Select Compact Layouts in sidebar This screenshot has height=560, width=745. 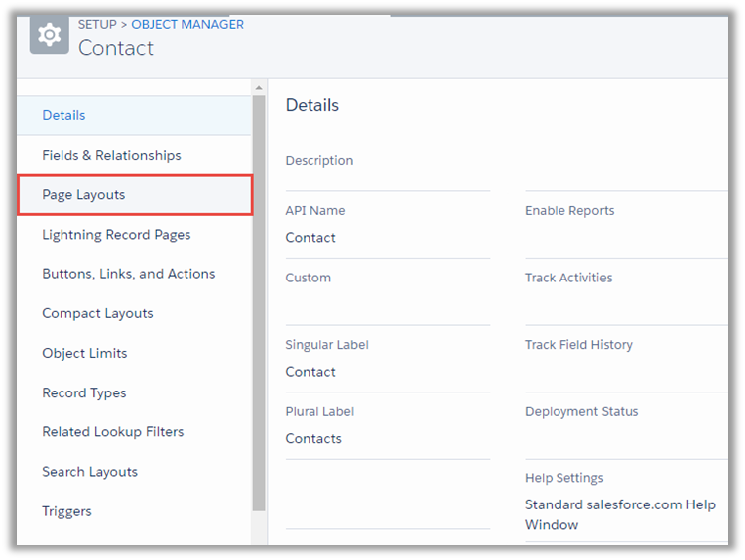pyautogui.click(x=97, y=313)
